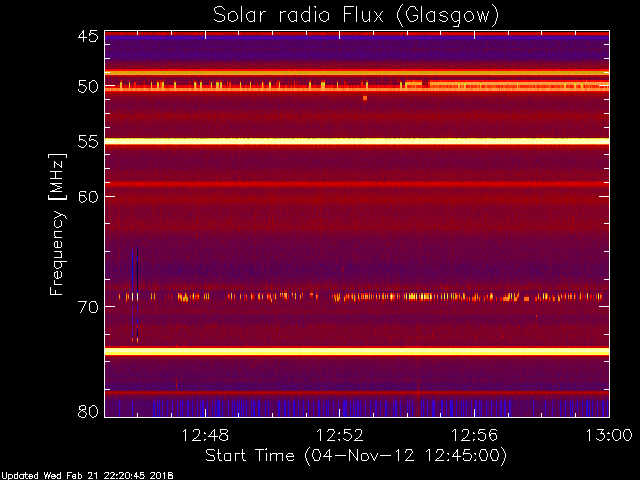The width and height of the screenshot is (640, 480).
Task: Click the 55 MHz axis label
Action: pos(88,142)
